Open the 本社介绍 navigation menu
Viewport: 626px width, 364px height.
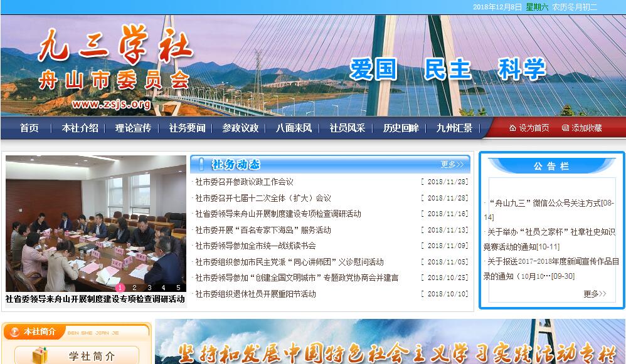pos(80,128)
